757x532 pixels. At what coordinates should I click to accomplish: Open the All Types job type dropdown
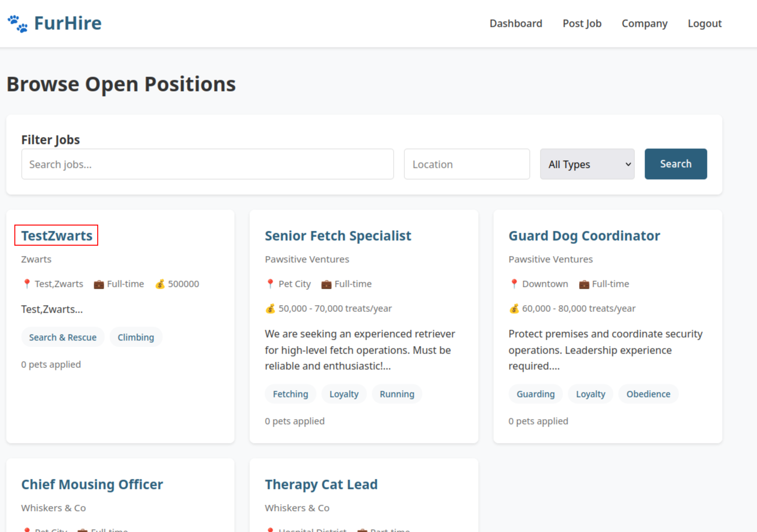tap(587, 164)
